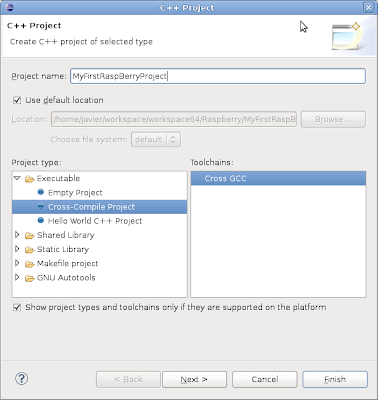The height and width of the screenshot is (400, 378).
Task: Expand the Shared Library node
Action: tap(17, 235)
